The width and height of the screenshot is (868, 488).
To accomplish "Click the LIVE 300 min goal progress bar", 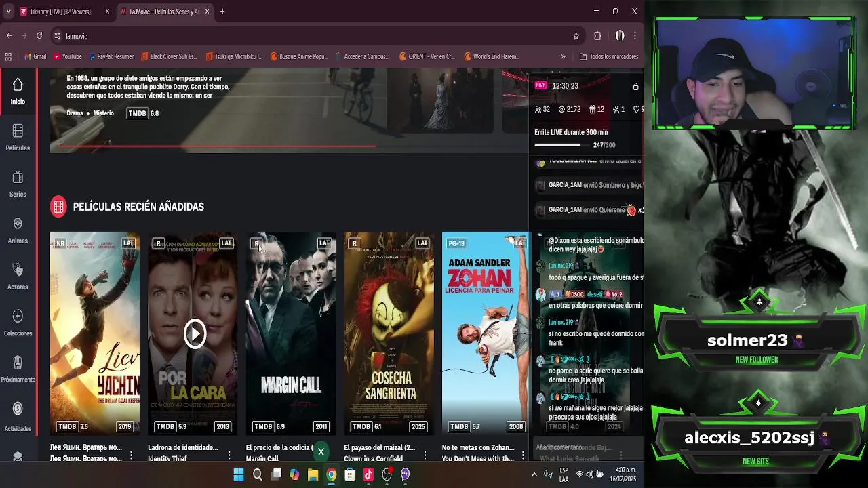I will pos(561,145).
